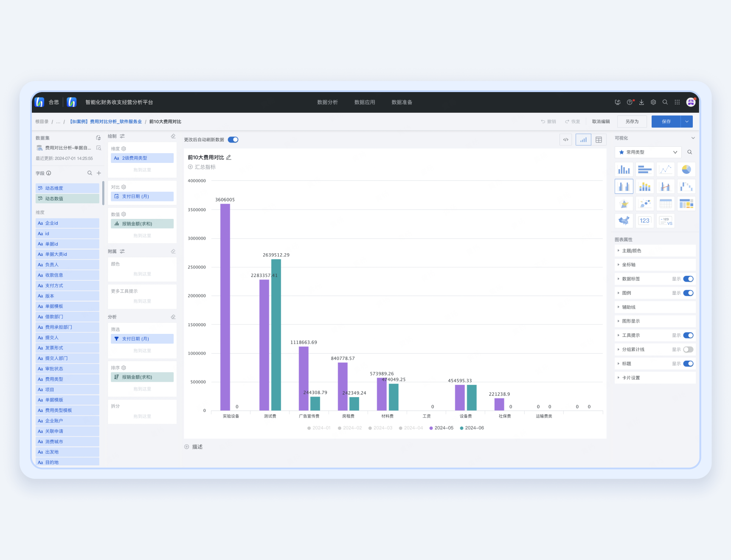Select the scatter bubble chart icon
Screen dimensions: 731x560
(x=644, y=204)
